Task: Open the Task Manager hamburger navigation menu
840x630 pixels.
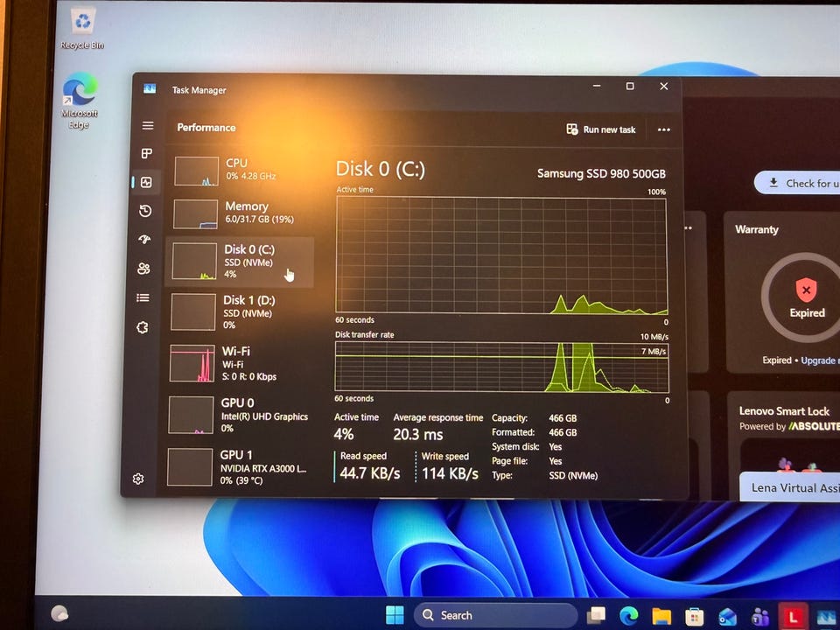Action: [148, 125]
